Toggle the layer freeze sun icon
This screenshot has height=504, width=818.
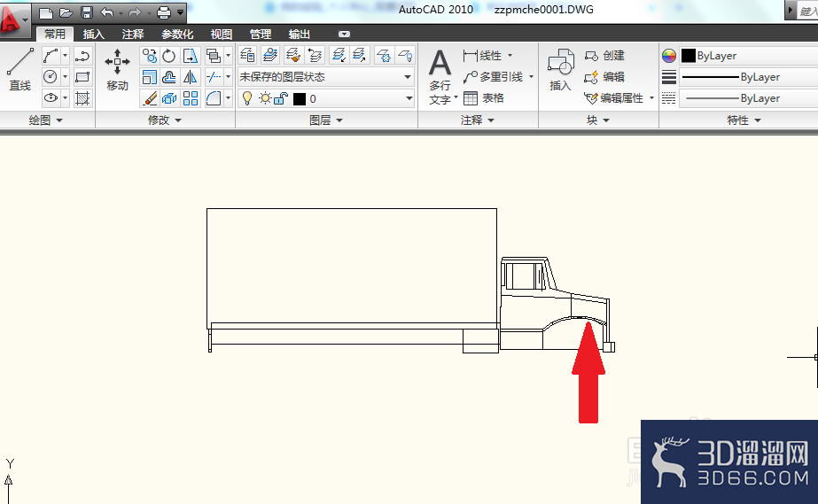pyautogui.click(x=265, y=98)
